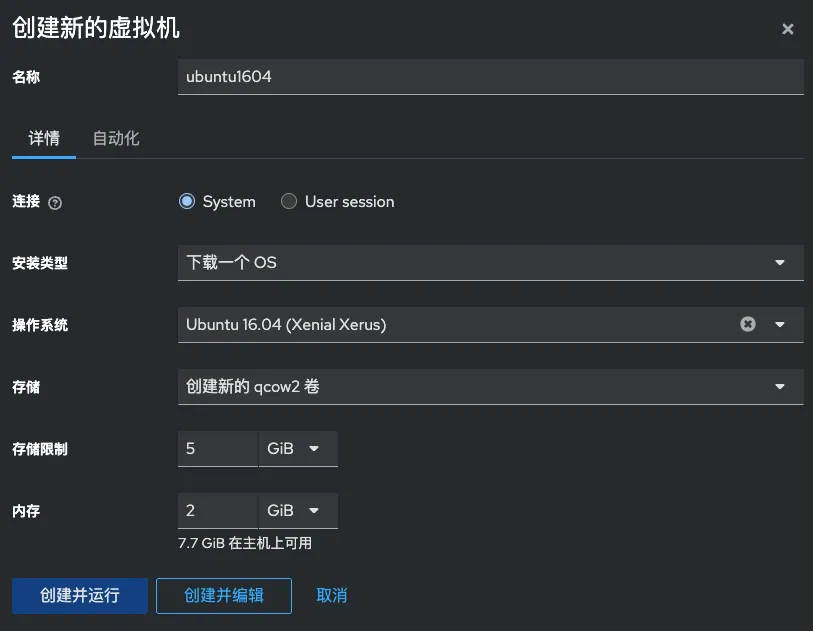Switch to the 详情 tab
The image size is (813, 631).
point(44,139)
